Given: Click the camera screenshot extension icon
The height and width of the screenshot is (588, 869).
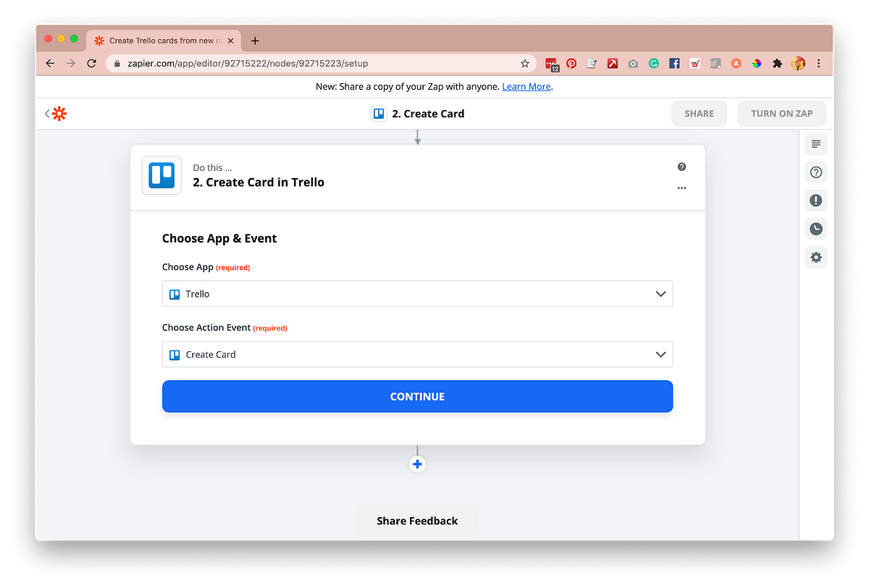Looking at the screenshot, I should [x=633, y=64].
